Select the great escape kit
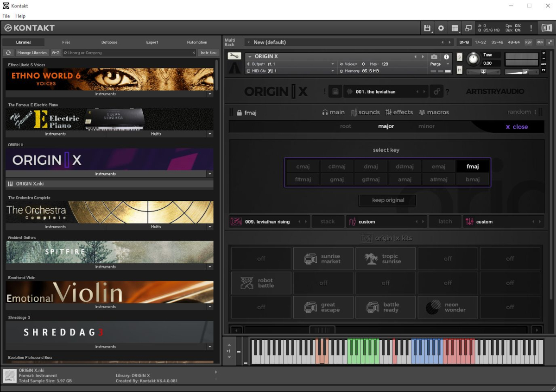Screen dimensions: 556x392 pyautogui.click(x=323, y=307)
